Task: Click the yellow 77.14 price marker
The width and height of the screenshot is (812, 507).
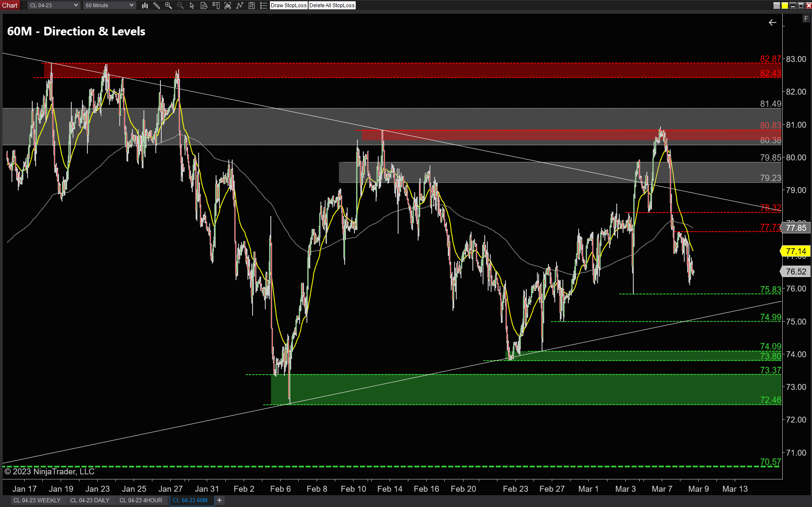Action: [796, 251]
